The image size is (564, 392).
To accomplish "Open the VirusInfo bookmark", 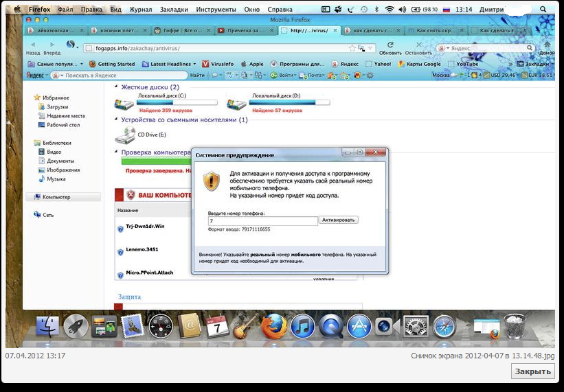I will (x=218, y=64).
